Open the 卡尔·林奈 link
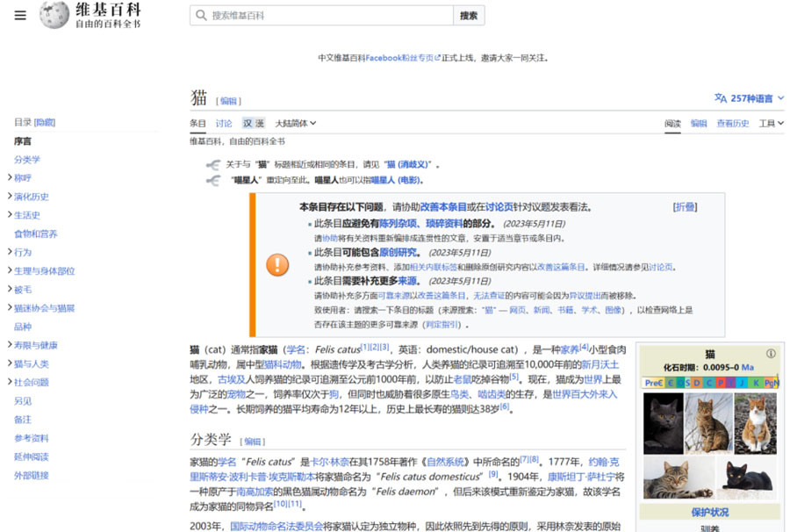Viewport: 790px width, 532px height. [330, 462]
